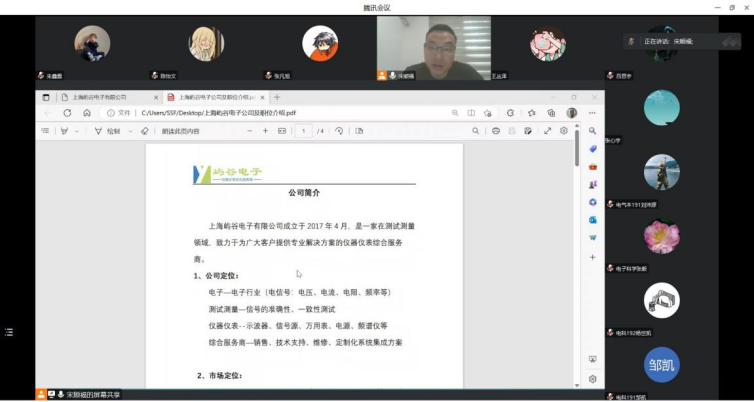
Task: Open a new browser tab
Action: pyautogui.click(x=277, y=97)
